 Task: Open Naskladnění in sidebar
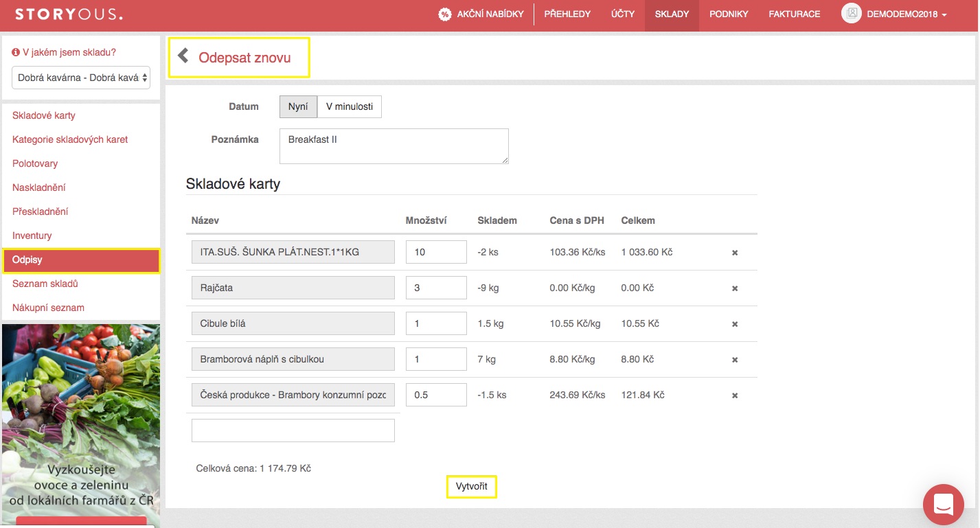(x=39, y=187)
